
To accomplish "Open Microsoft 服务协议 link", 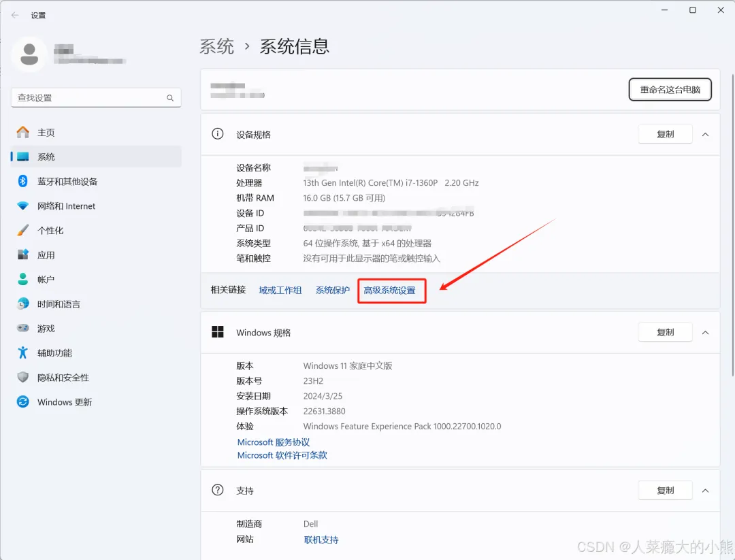I will 274,442.
